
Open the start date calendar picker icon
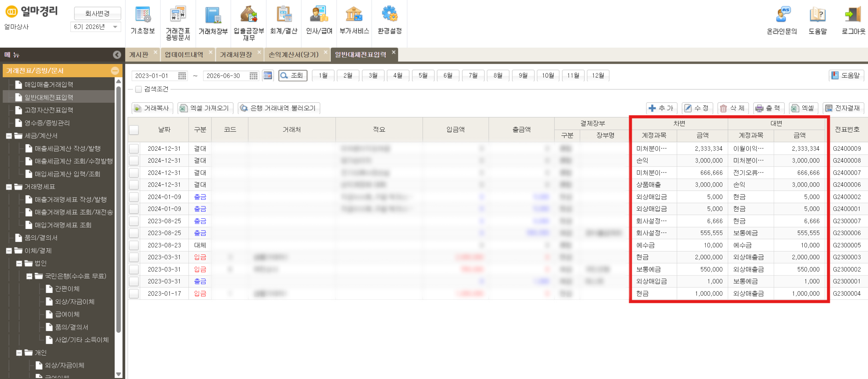(182, 76)
